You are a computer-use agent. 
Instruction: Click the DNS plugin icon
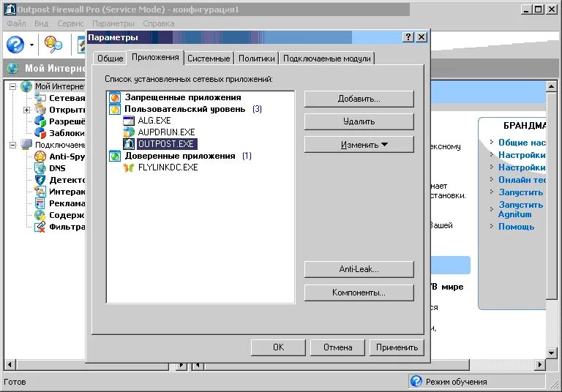click(x=40, y=168)
